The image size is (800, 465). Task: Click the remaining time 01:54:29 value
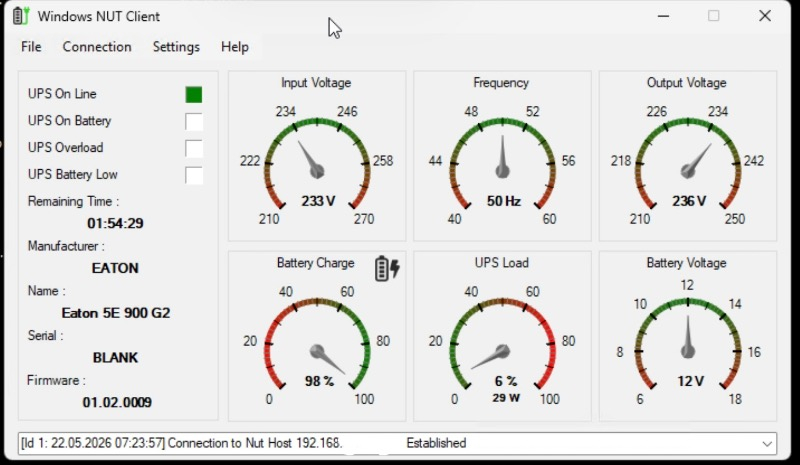[x=115, y=224]
